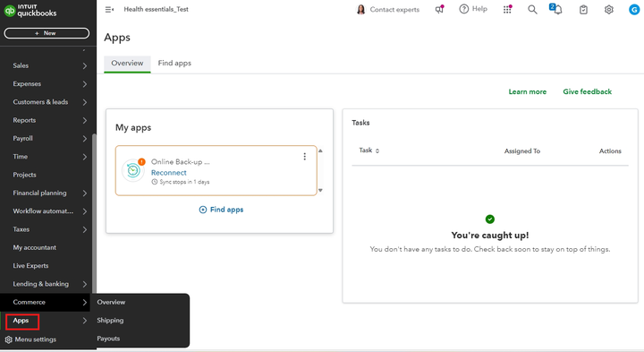Expand Financial planning chevron

pos(85,193)
